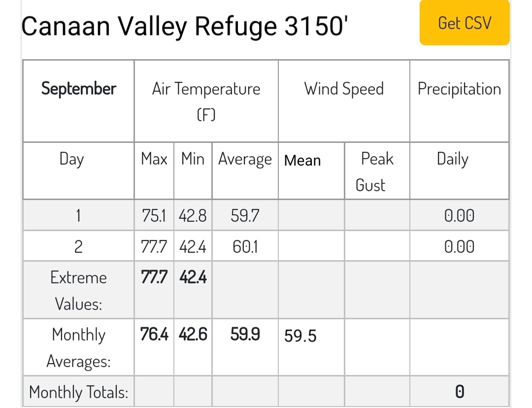Select the Canaan Valley Refuge 3150' heading

185,27
